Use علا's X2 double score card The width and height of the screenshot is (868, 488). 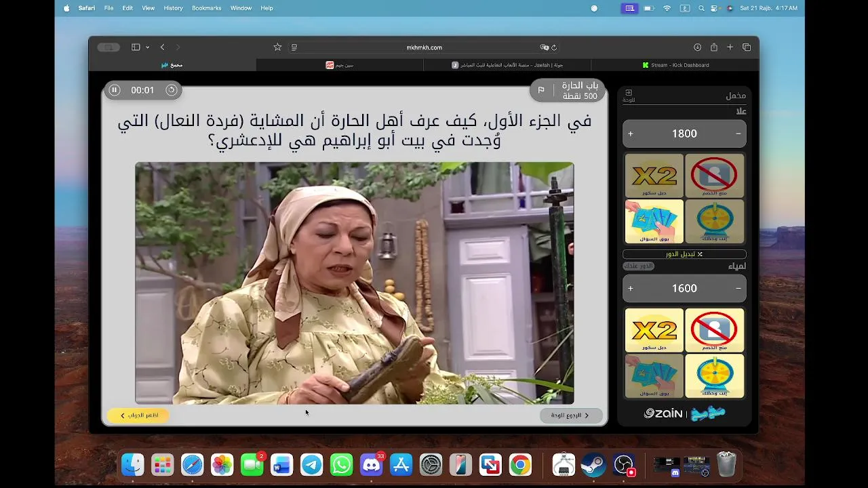pyautogui.click(x=654, y=176)
